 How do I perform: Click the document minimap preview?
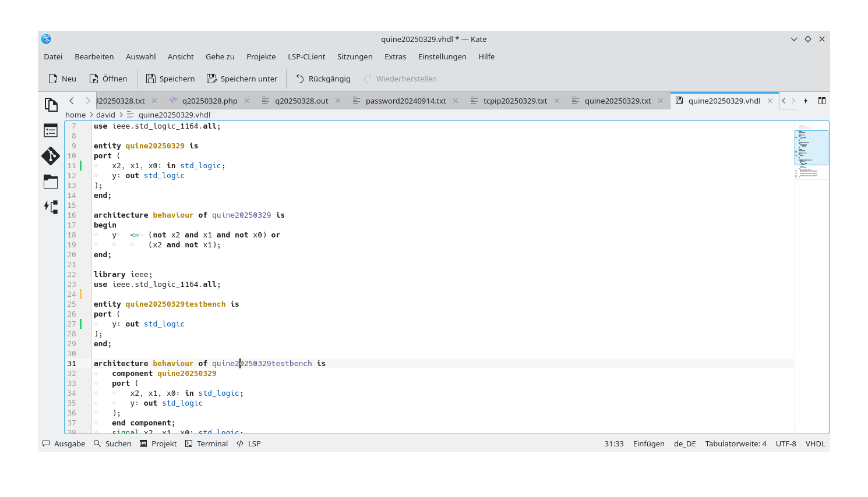pos(811,148)
